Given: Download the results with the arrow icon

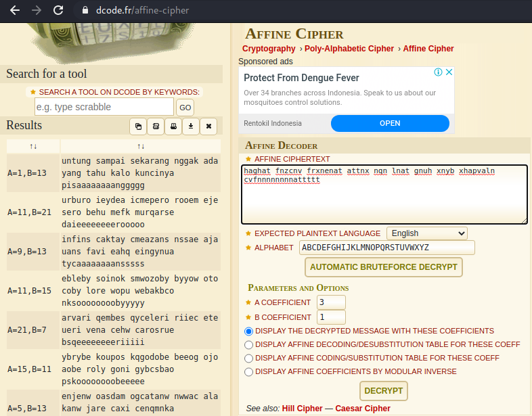Looking at the screenshot, I should click(191, 126).
